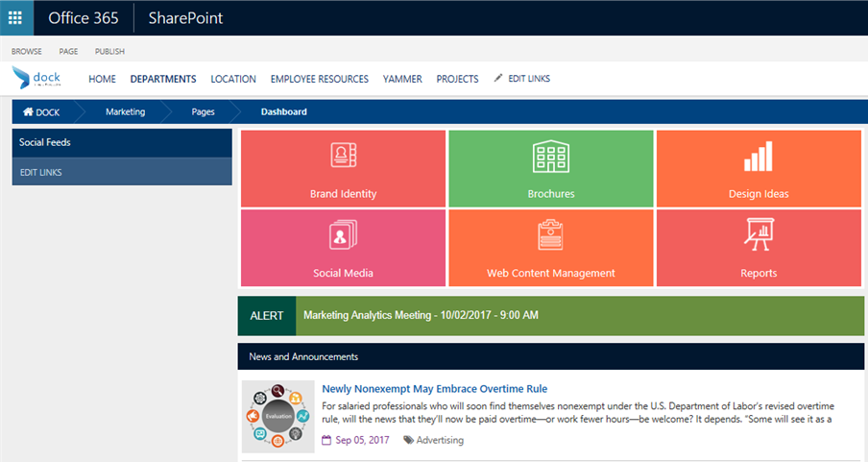
Task: Open EMPLOYEE RESOURCES in the navigation
Action: click(x=320, y=79)
